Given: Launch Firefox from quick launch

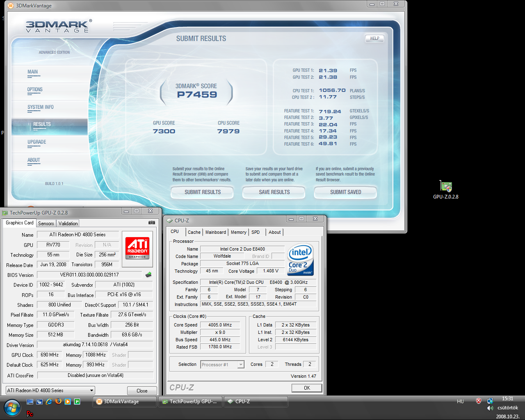Looking at the screenshot, I should click(58, 402).
